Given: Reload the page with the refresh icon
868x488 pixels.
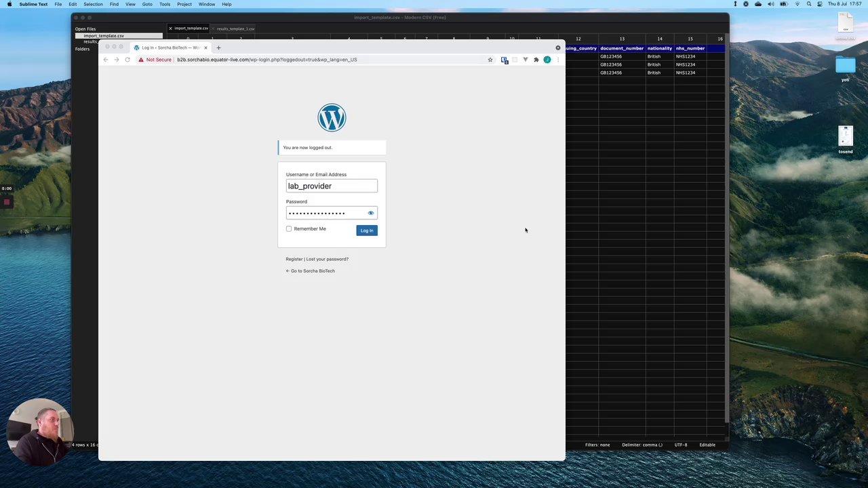Looking at the screenshot, I should [127, 60].
